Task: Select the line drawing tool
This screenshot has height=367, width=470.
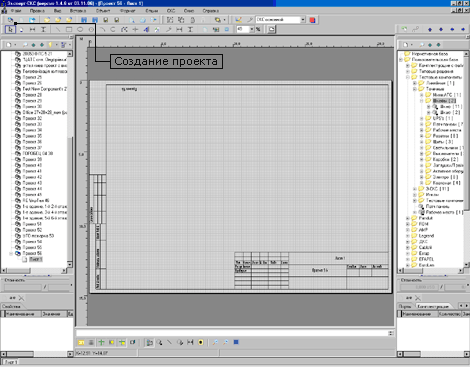Action: [x=58, y=29]
